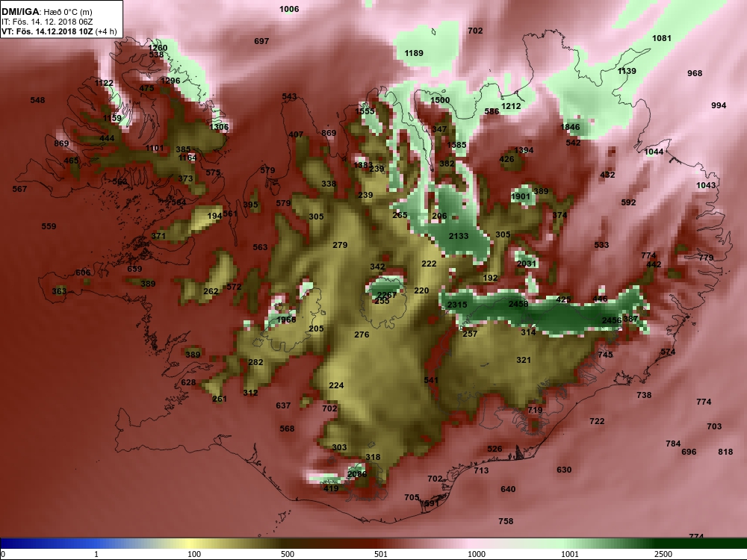Click the map value '1044'

pyautogui.click(x=654, y=152)
